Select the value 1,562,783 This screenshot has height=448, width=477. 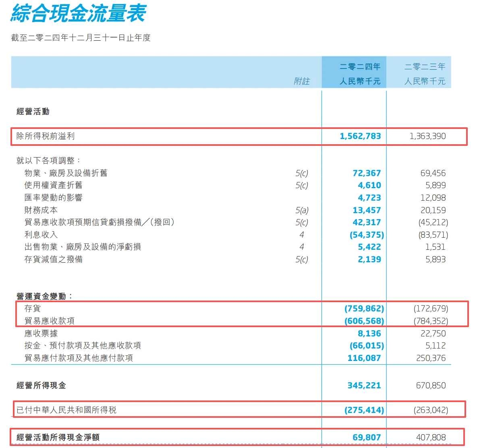coord(360,136)
